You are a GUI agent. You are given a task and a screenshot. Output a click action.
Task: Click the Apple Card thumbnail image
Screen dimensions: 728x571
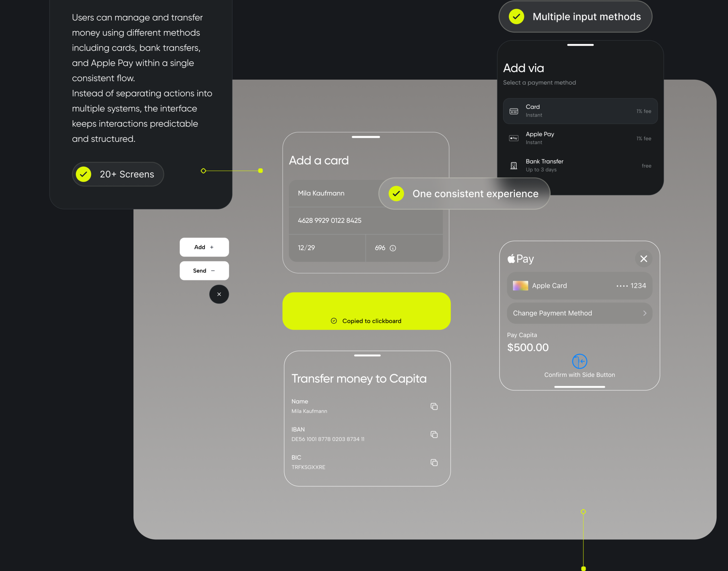[x=520, y=286]
